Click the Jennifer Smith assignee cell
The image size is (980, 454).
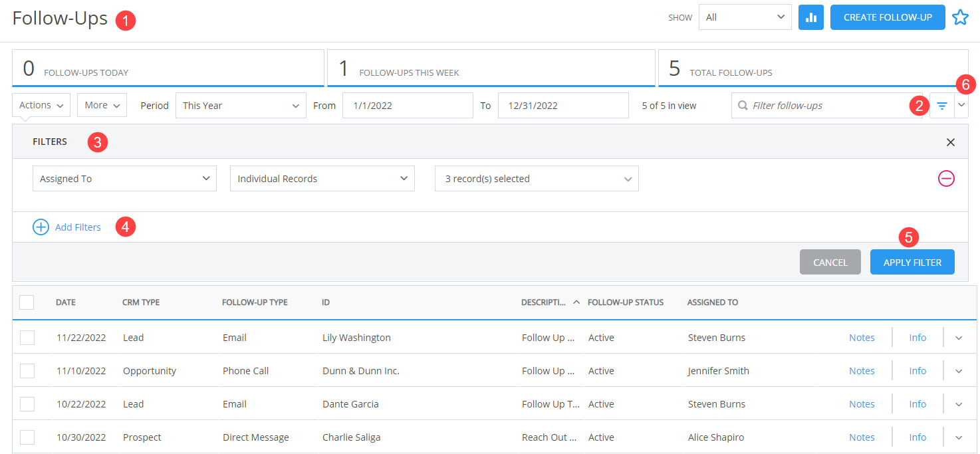pyautogui.click(x=719, y=371)
